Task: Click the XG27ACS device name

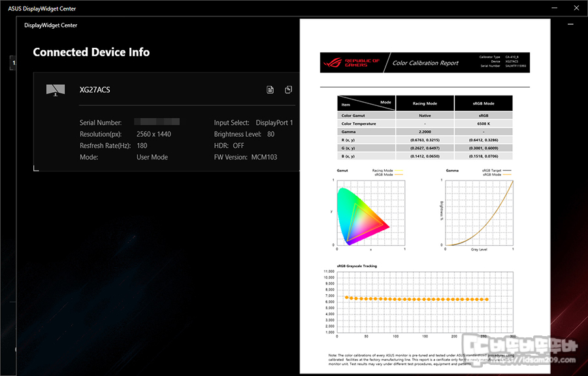Action: coord(95,90)
